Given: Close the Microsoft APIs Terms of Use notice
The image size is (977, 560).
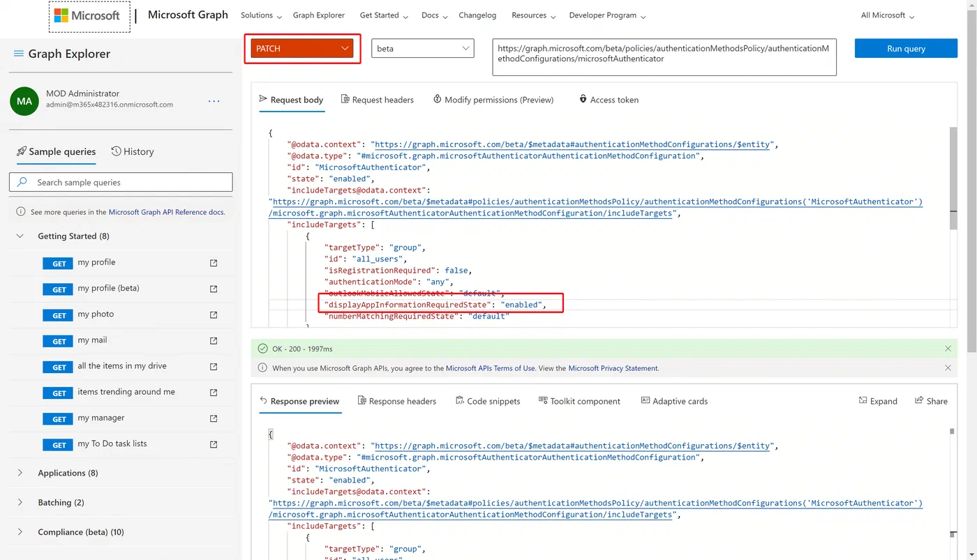Looking at the screenshot, I should pos(948,368).
